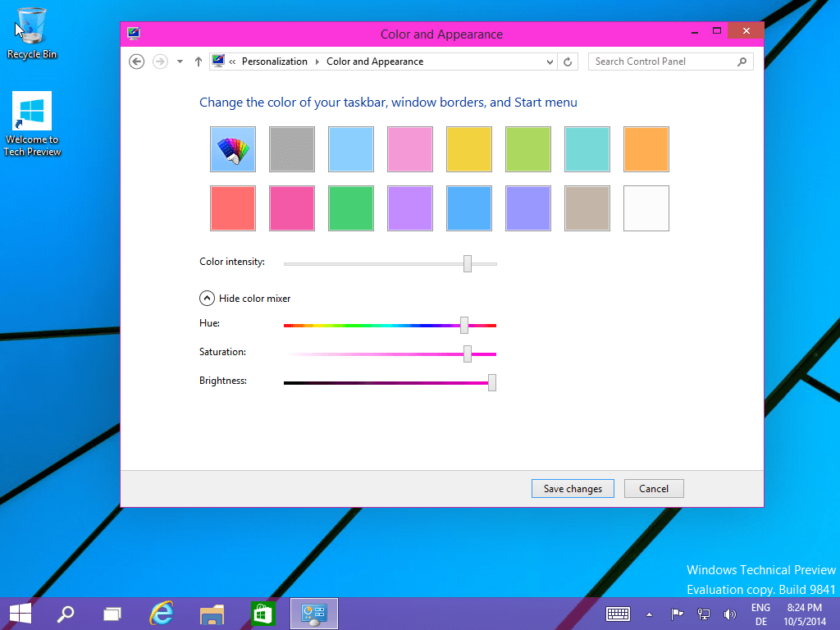Refresh the Control Panel address bar
Image resolution: width=840 pixels, height=630 pixels.
pos(568,62)
